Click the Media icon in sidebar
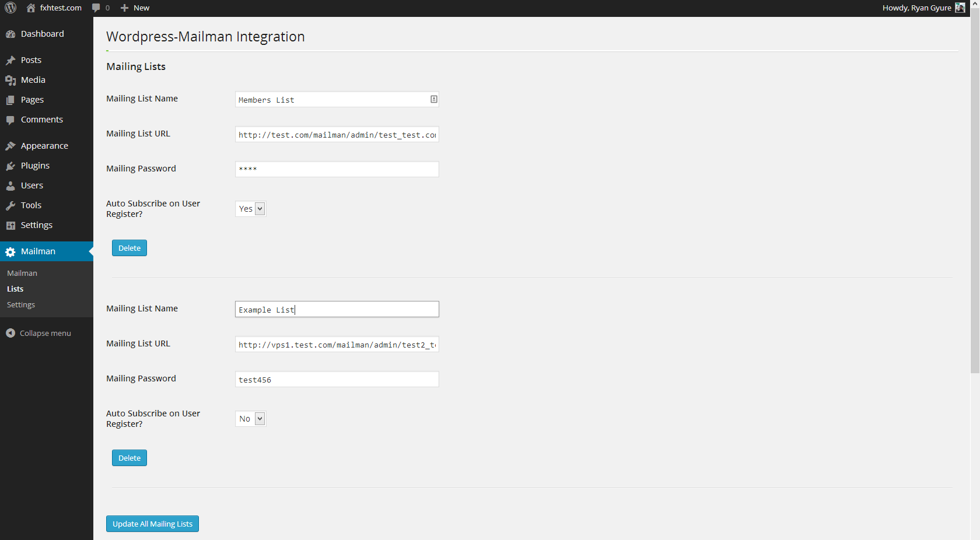Viewport: 980px width, 540px height. click(x=10, y=80)
